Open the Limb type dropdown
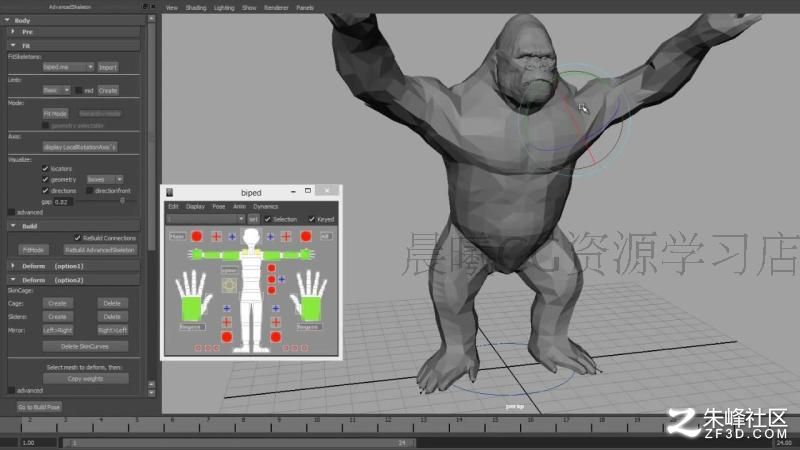 pyautogui.click(x=56, y=90)
